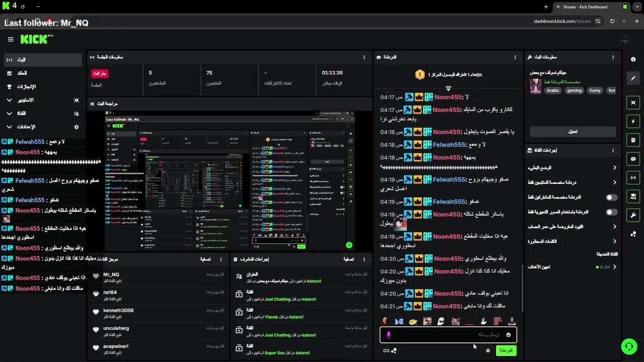Click the green circle icon on stream preview
The width and height of the screenshot is (644, 362).
point(349,245)
